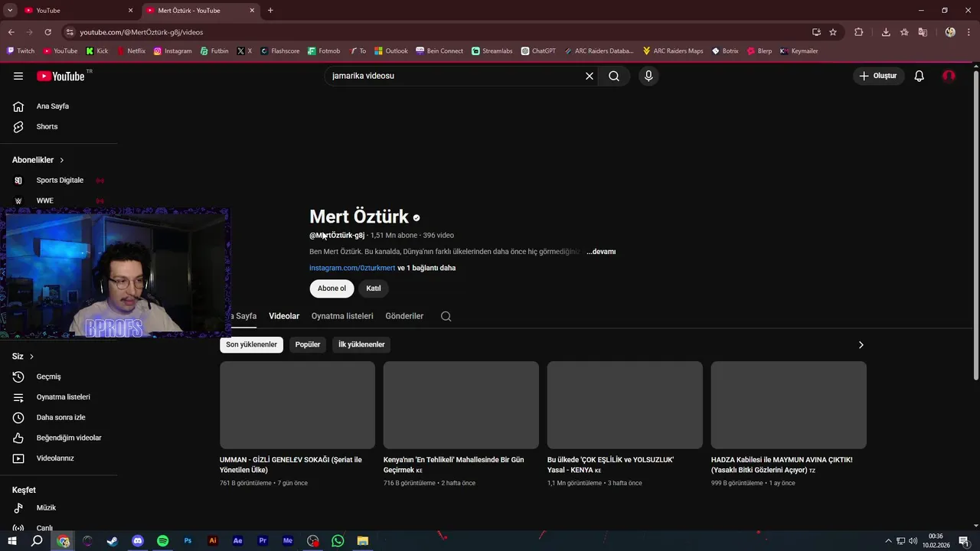Open the ARC Raiders Maps bookmark
This screenshot has width=980, height=551.
673,51
